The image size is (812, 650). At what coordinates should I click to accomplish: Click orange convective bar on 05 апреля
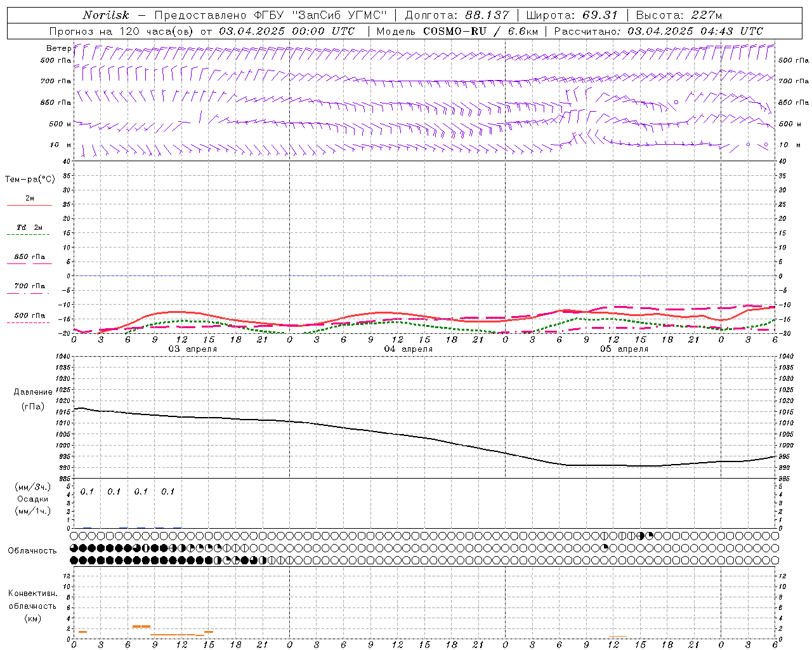617,636
